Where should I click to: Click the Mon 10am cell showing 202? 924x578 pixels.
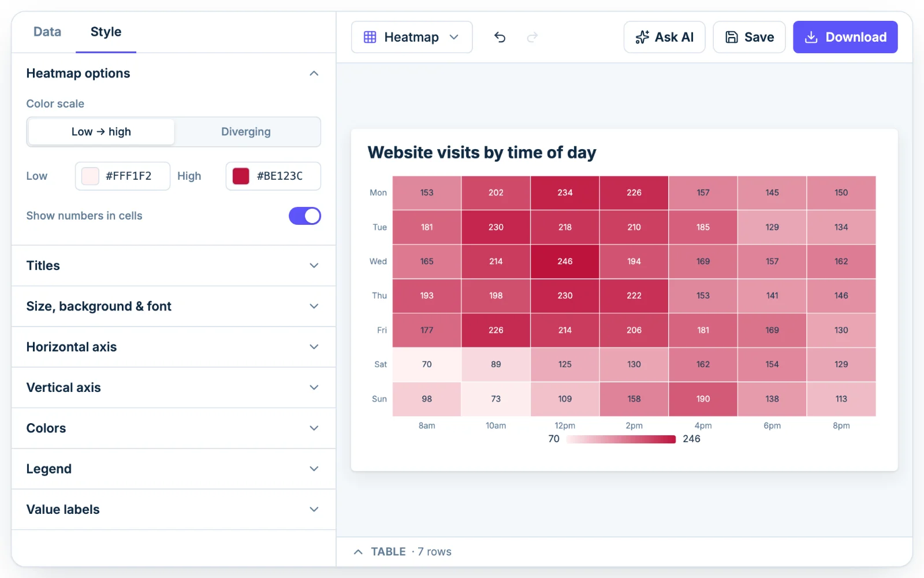pos(496,192)
